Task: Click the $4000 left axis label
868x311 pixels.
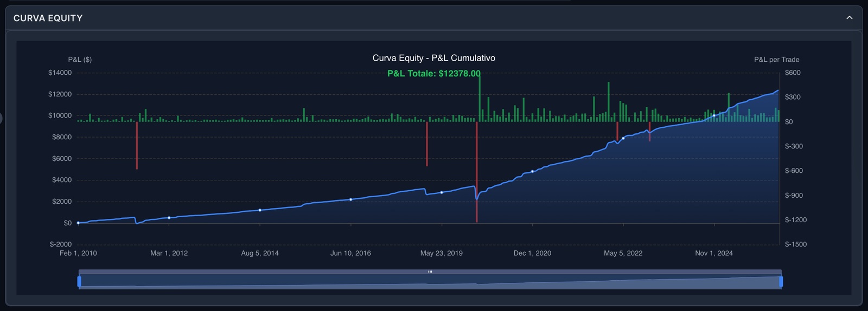Action: click(62, 180)
